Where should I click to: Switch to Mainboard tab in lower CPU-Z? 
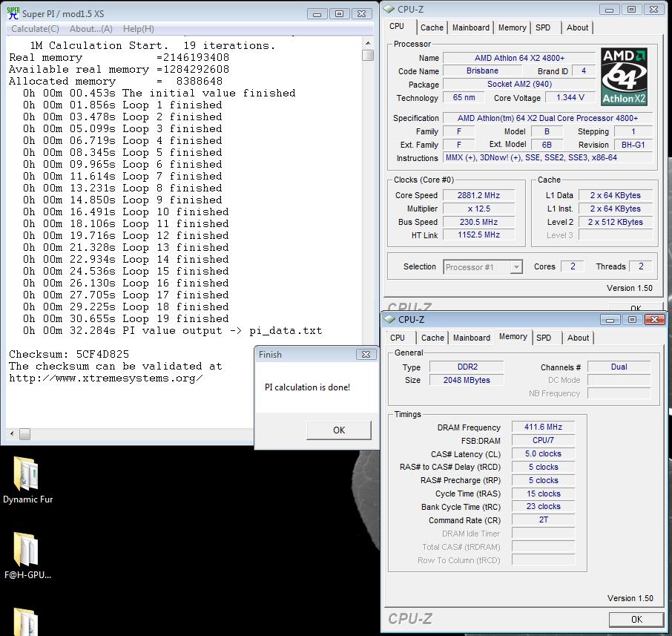(x=472, y=338)
